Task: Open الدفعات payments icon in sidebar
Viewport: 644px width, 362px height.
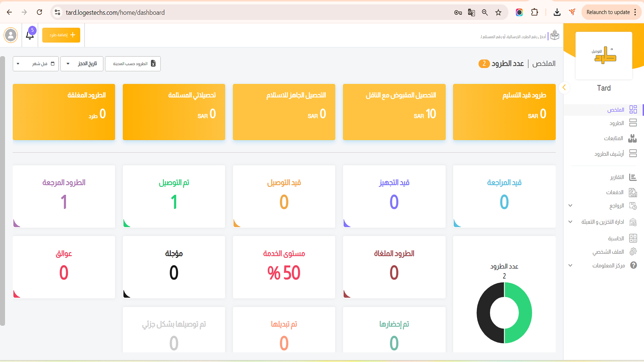Action: tap(633, 192)
